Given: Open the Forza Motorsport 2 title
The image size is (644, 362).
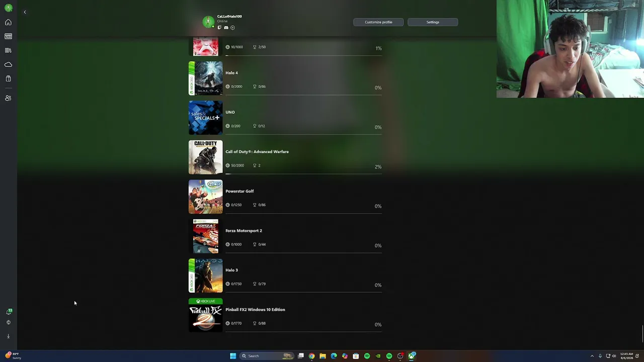Looking at the screenshot, I should (244, 231).
